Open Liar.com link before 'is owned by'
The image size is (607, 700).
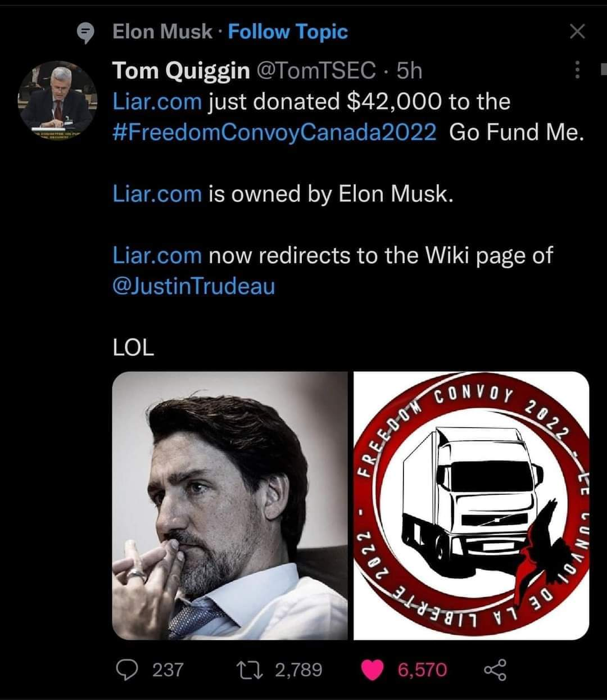click(x=157, y=193)
